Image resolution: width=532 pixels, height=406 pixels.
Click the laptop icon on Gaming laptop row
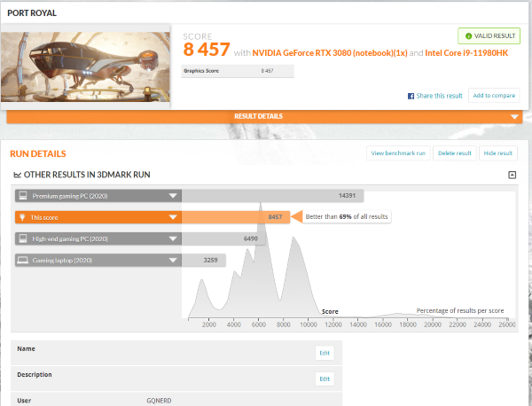pos(23,260)
